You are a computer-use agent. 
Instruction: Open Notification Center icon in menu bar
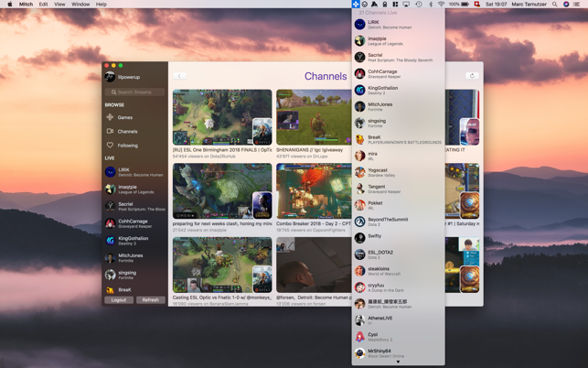577,5
